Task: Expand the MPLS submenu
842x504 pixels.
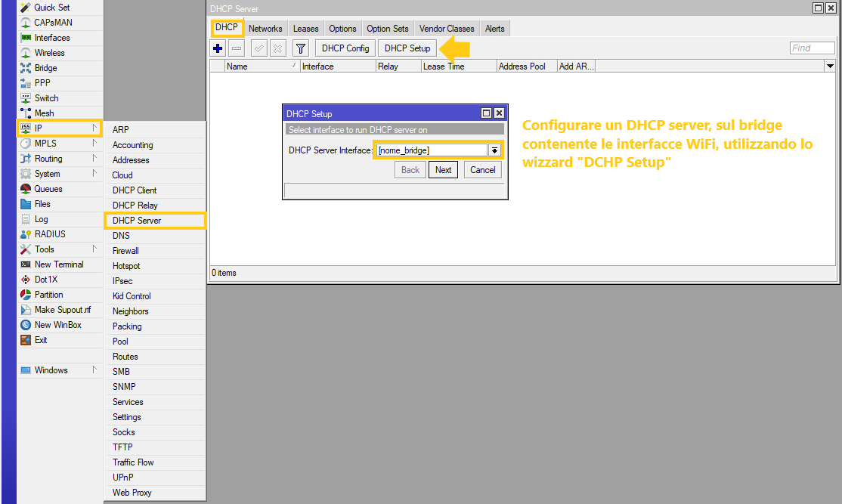Action: click(x=94, y=143)
